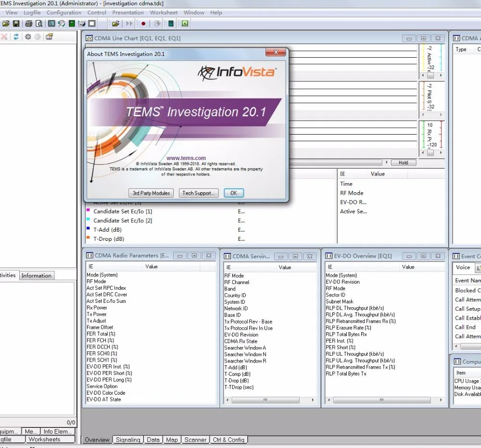This screenshot has height=448, width=481.
Task: Click the red X delete icon
Action: pyautogui.click(x=4, y=37)
